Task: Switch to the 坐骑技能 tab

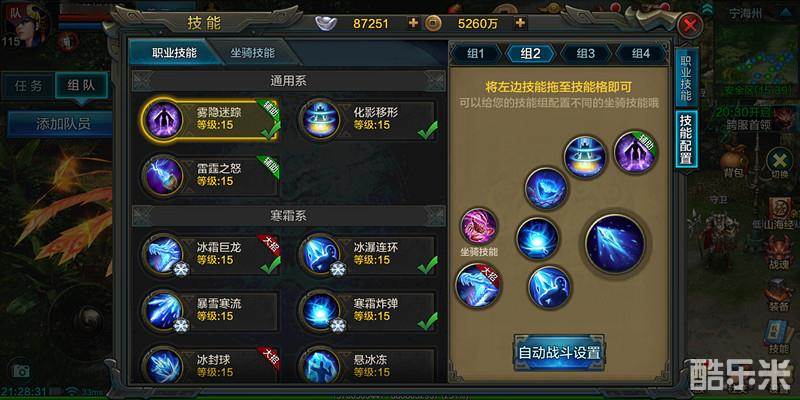Action: [253, 53]
